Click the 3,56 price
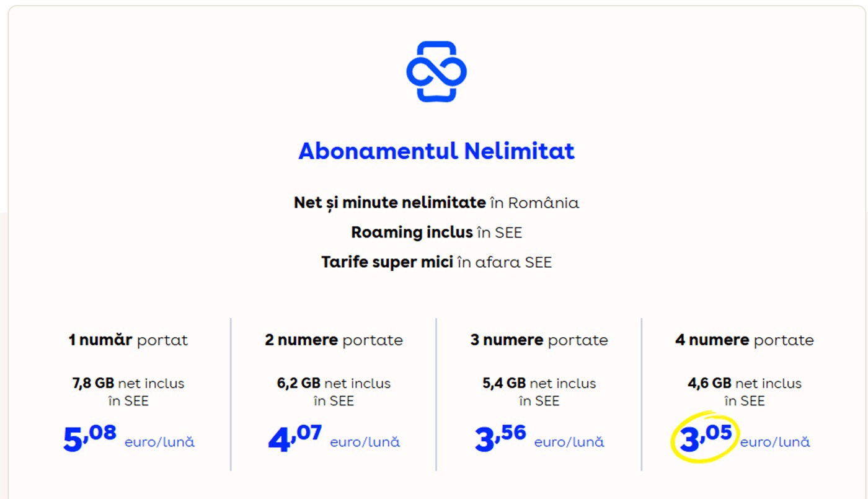Screen dimensions: 868x499 (x=500, y=438)
